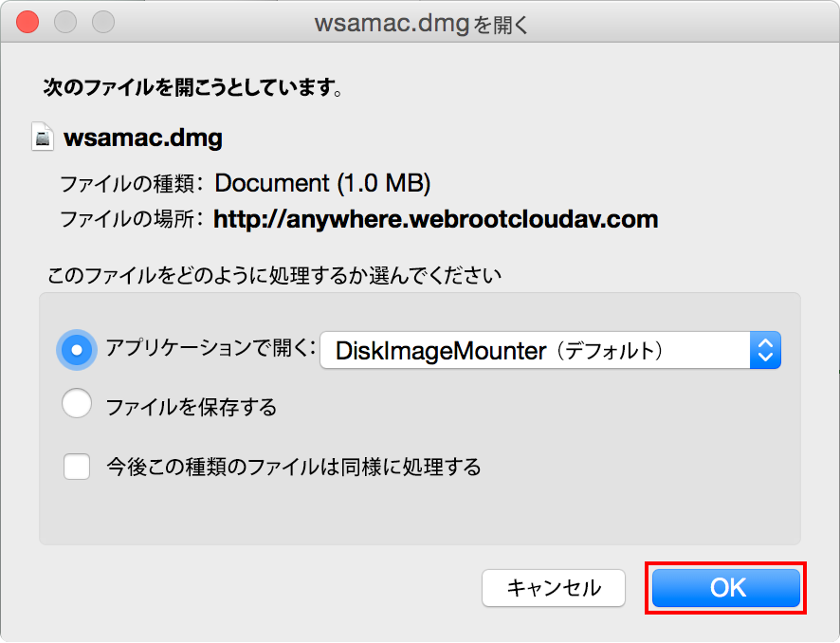Image resolution: width=840 pixels, height=643 pixels.
Task: Click the wsamac.dmg file icon
Action: click(x=43, y=138)
